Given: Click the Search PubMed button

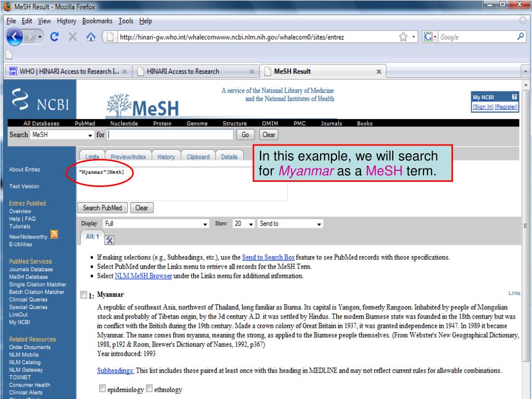Looking at the screenshot, I should point(102,208).
